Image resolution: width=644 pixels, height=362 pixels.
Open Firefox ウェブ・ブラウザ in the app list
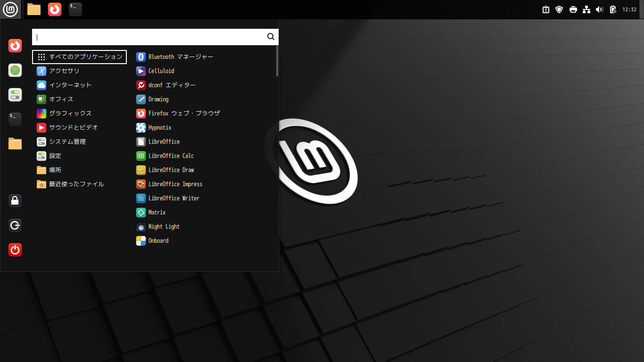[x=204, y=113]
